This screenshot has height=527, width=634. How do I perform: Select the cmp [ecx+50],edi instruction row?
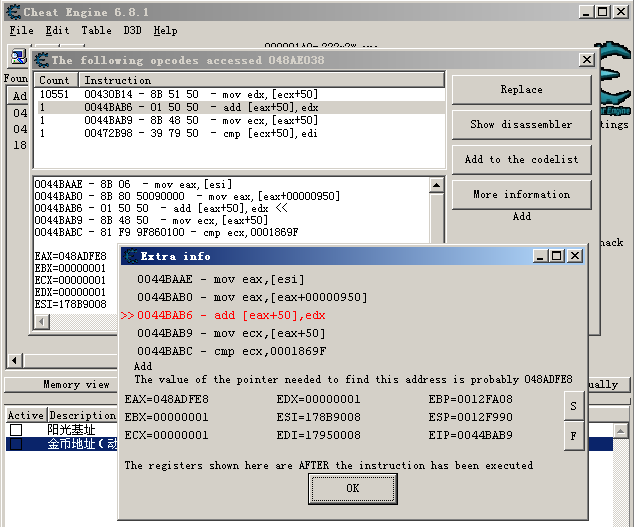239,133
